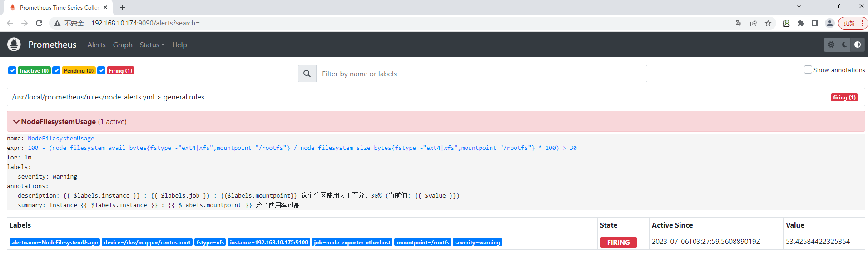The image size is (868, 263).
Task: Open the alert expr query link
Action: coord(302,148)
